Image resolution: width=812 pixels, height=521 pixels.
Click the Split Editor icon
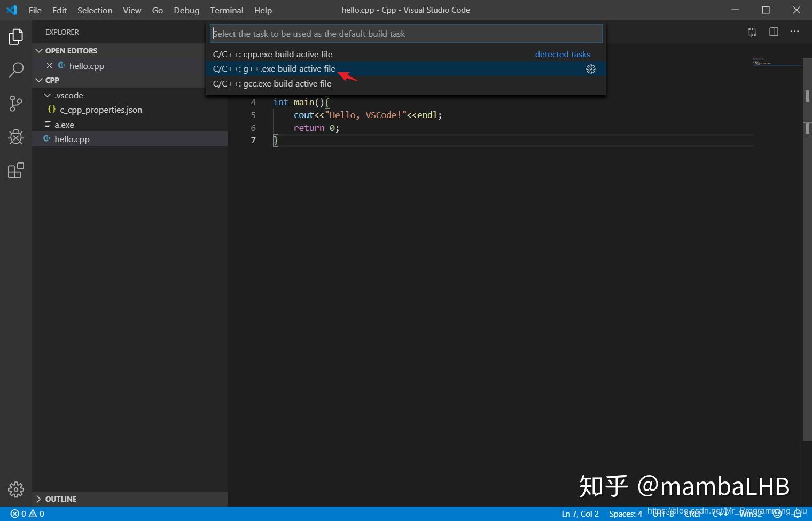[x=773, y=32]
